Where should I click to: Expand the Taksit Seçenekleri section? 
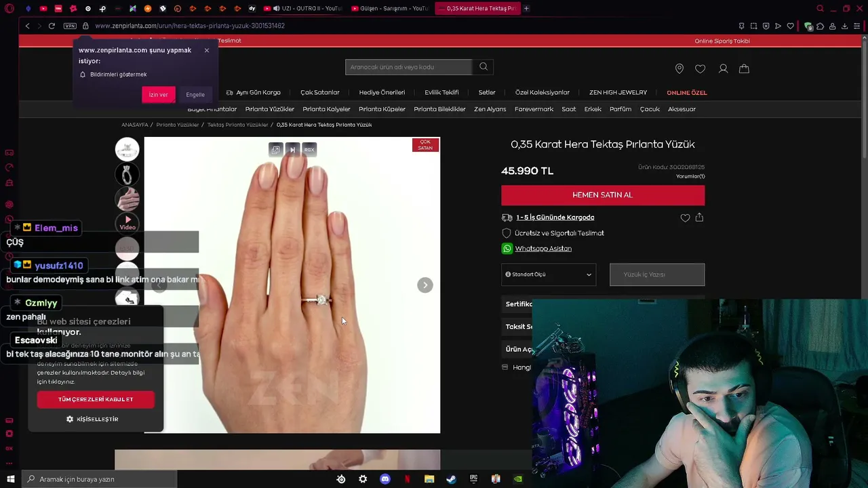point(519,327)
